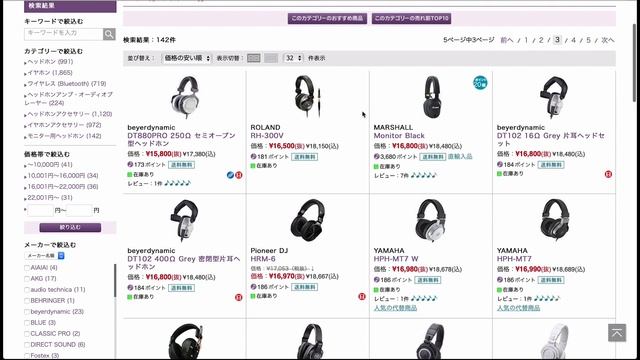Screen dimensions: 640x360
Task: Click the scroll-to-top arrow button
Action: 617,333
